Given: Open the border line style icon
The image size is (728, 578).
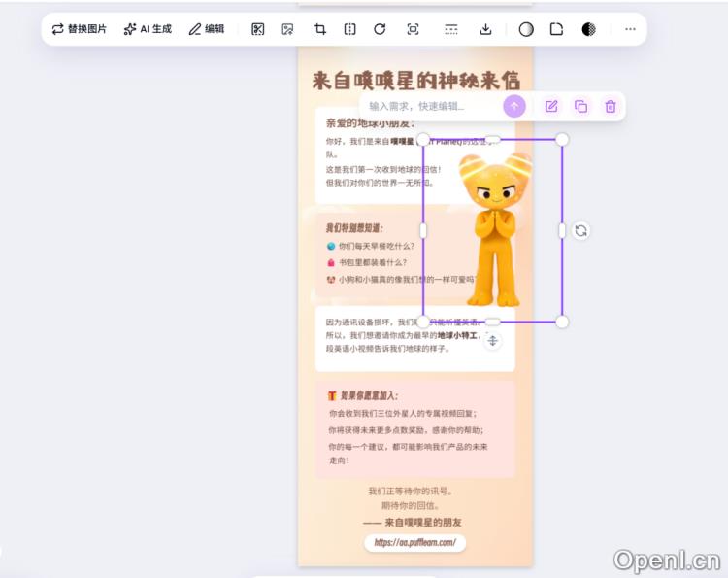Looking at the screenshot, I should coord(450,29).
